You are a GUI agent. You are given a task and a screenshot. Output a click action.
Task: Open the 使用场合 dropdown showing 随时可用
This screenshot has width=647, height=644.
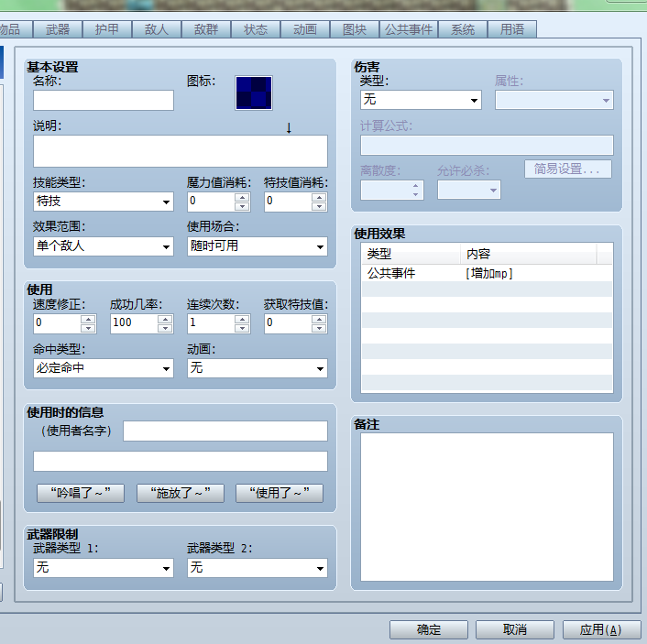(x=258, y=246)
